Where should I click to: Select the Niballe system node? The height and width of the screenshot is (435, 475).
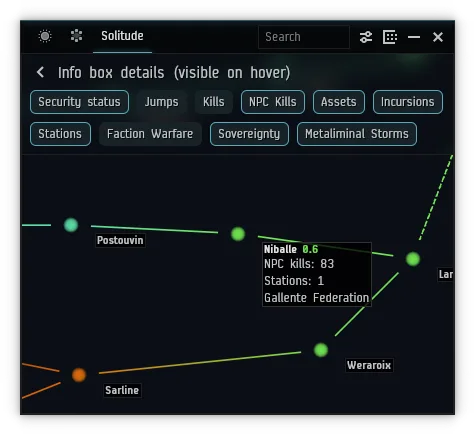tap(238, 234)
